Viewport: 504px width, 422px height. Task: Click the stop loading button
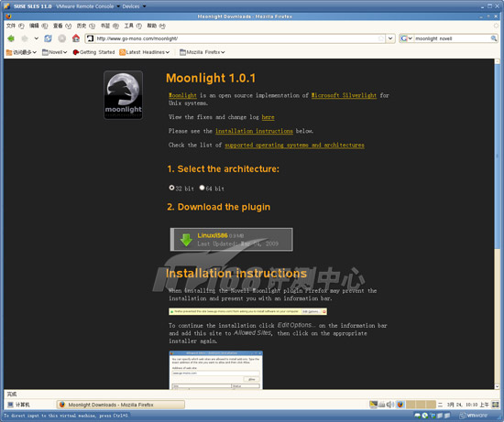point(62,38)
